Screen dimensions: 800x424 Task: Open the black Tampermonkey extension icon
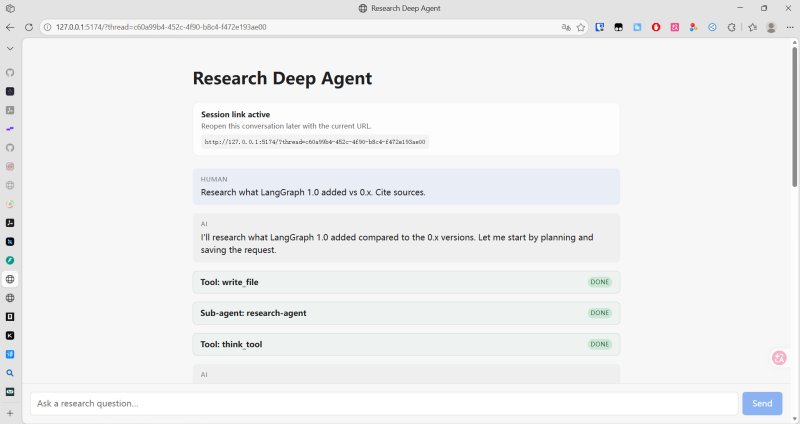click(618, 27)
